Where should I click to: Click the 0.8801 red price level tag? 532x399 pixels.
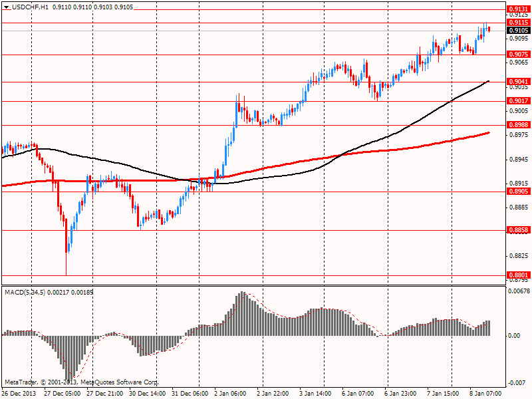coord(517,275)
